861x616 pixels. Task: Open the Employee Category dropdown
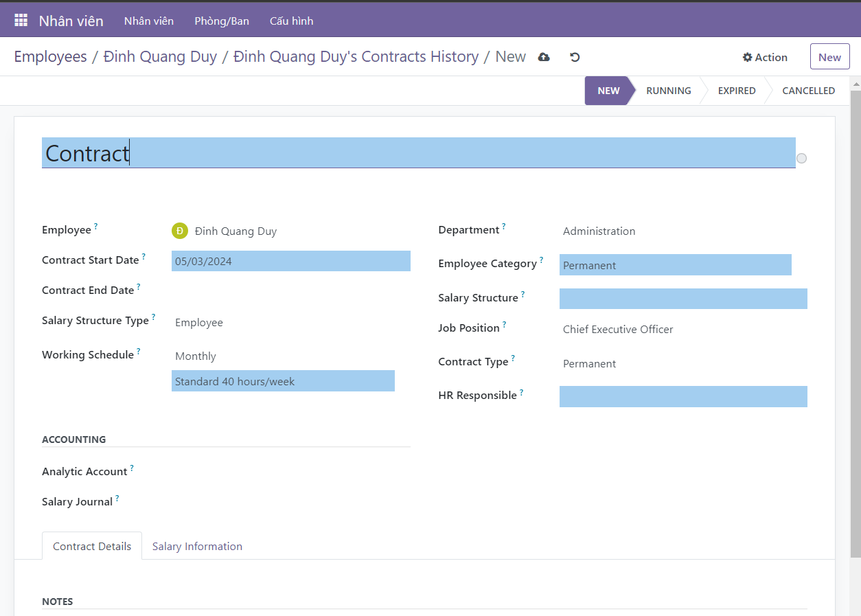675,265
